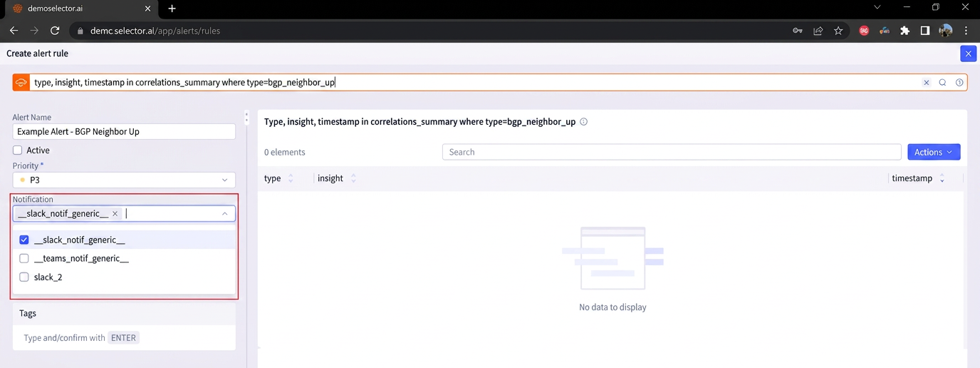Click the share page icon
Image resolution: width=980 pixels, height=368 pixels.
tap(818, 31)
